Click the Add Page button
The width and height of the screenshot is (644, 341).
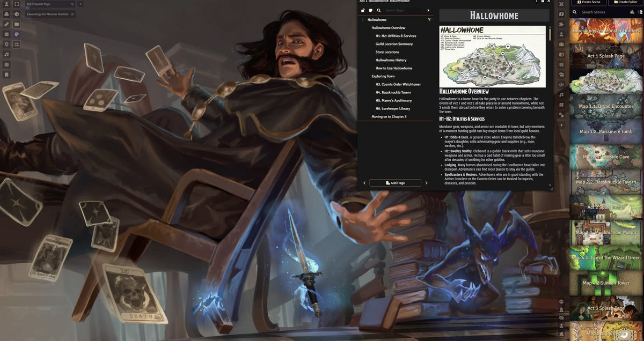(x=395, y=183)
